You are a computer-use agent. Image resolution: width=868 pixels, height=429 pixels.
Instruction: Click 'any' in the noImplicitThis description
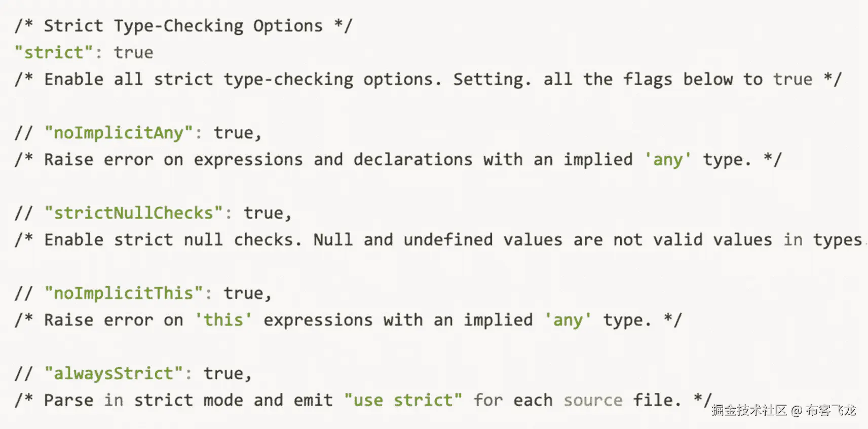point(568,320)
